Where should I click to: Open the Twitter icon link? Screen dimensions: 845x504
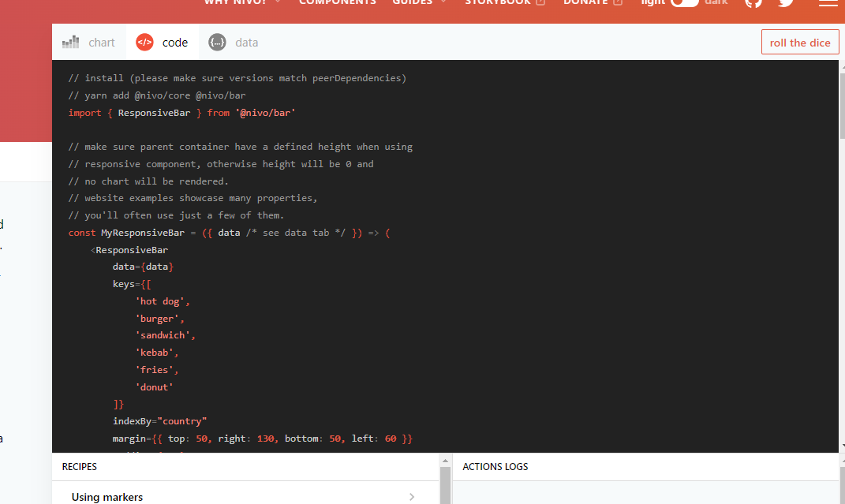pyautogui.click(x=787, y=2)
